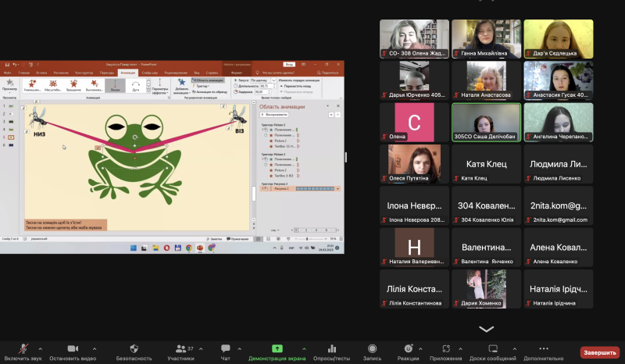Viewport: 625px width, 364px height.
Task: Switch to the Слайд-шоу ribbon tab
Action: [x=149, y=73]
